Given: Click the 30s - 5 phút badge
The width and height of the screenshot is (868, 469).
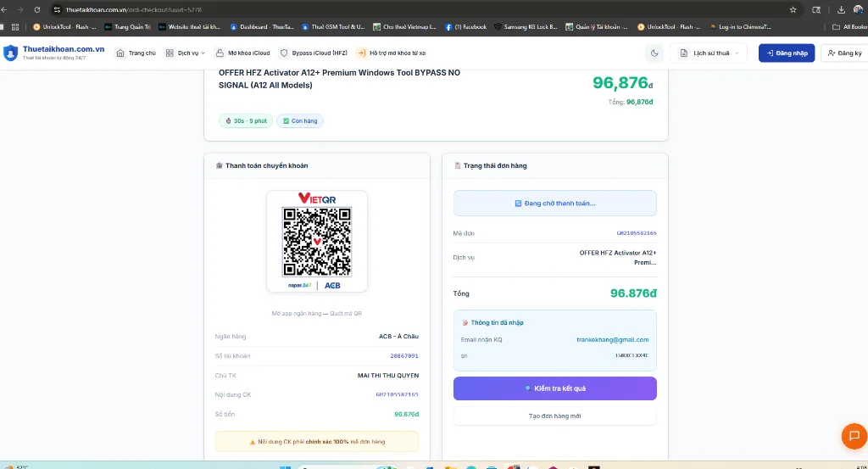Looking at the screenshot, I should [246, 120].
